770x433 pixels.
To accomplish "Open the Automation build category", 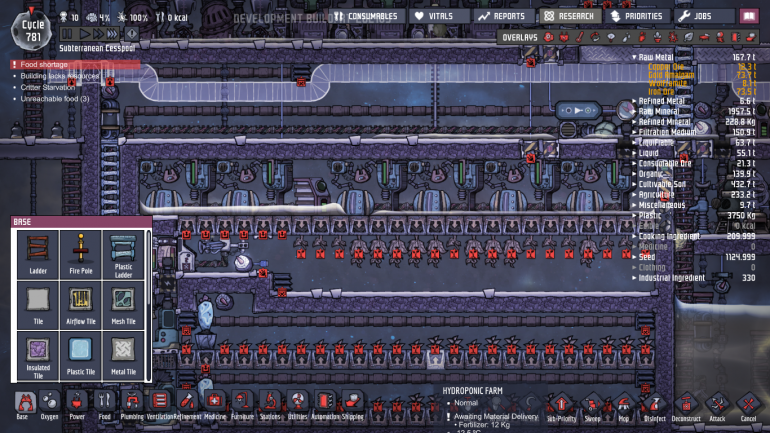I will pyautogui.click(x=325, y=405).
